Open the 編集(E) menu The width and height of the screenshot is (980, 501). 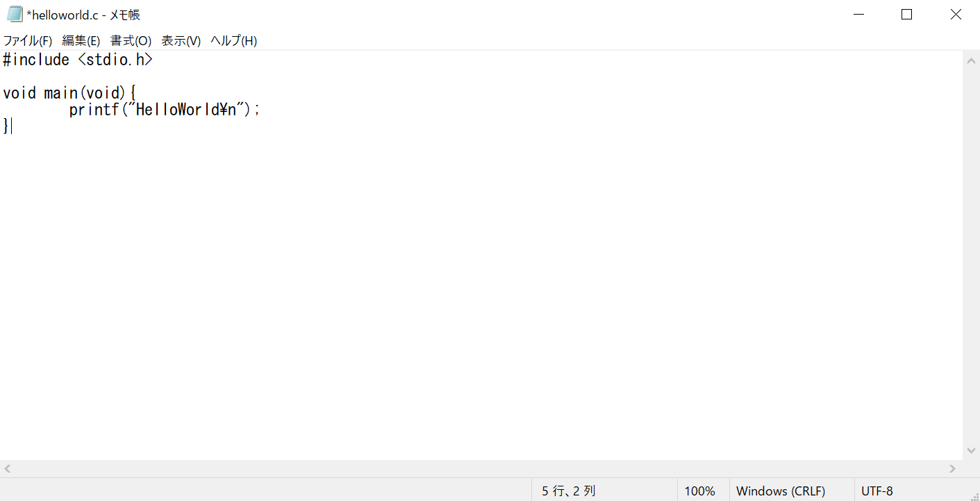(81, 41)
